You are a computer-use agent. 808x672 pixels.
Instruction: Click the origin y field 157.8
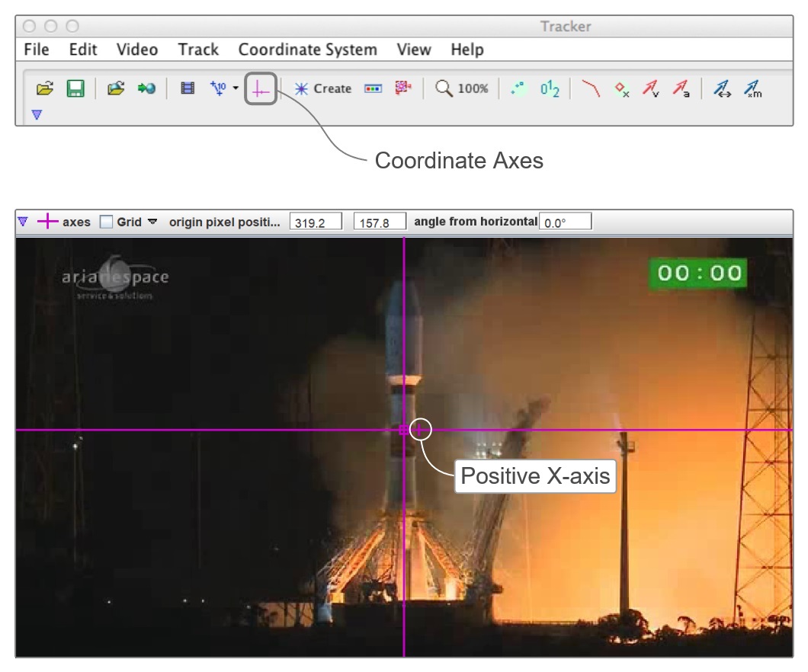click(x=380, y=222)
